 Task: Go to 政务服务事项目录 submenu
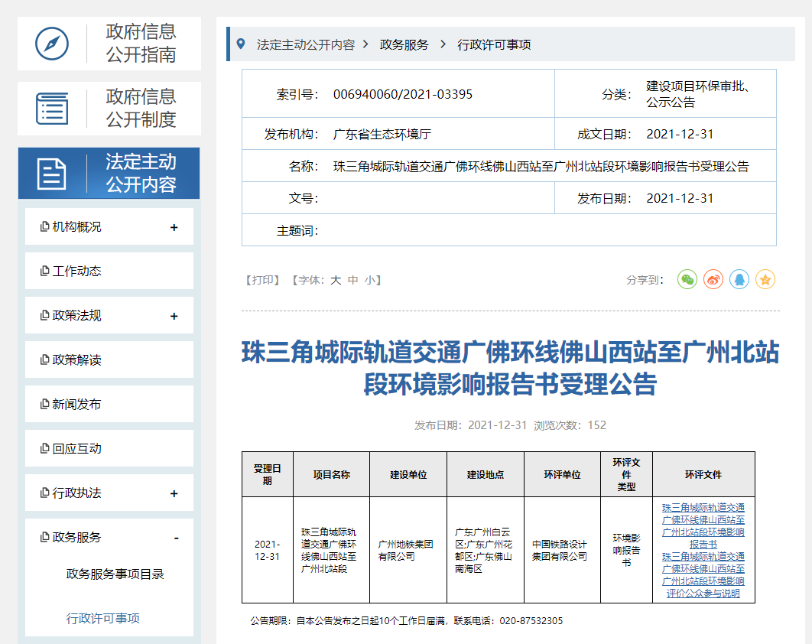[115, 574]
